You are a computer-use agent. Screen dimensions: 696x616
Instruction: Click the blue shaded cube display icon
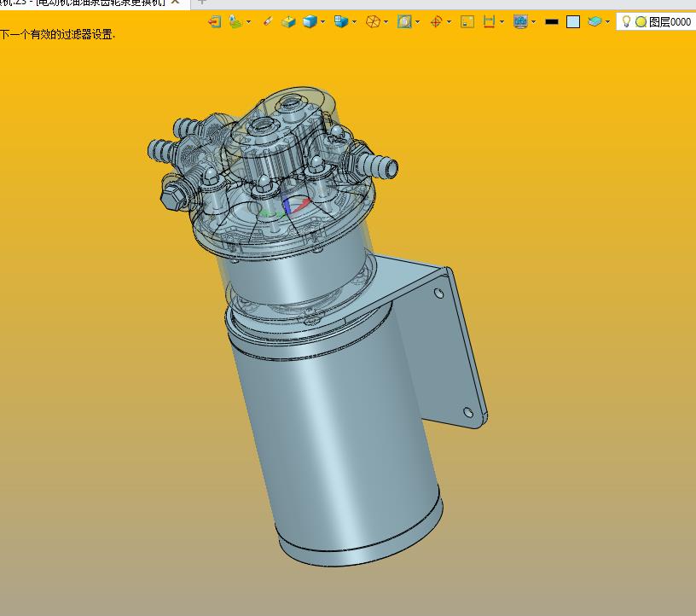pos(310,21)
